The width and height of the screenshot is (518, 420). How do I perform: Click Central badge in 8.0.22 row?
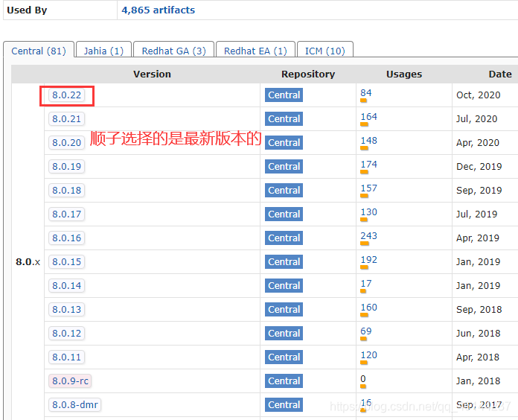tap(284, 95)
